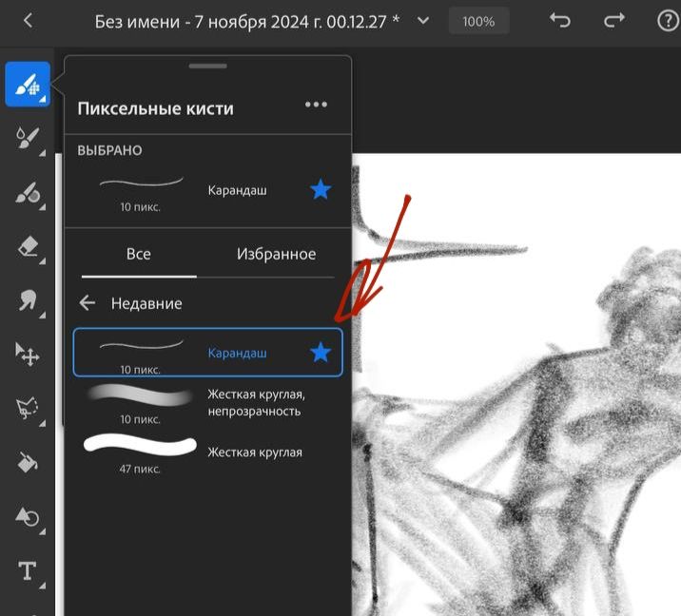The height and width of the screenshot is (616, 681).
Task: Undo the last action
Action: pyautogui.click(x=560, y=20)
